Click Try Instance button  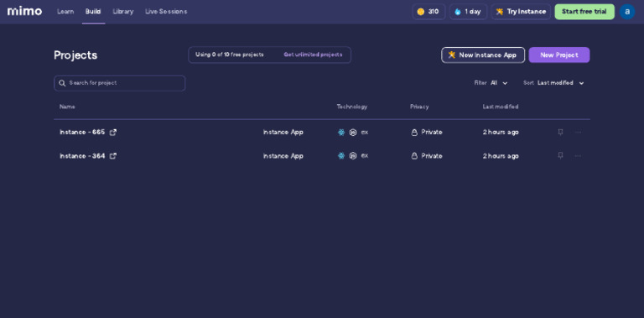pos(521,12)
